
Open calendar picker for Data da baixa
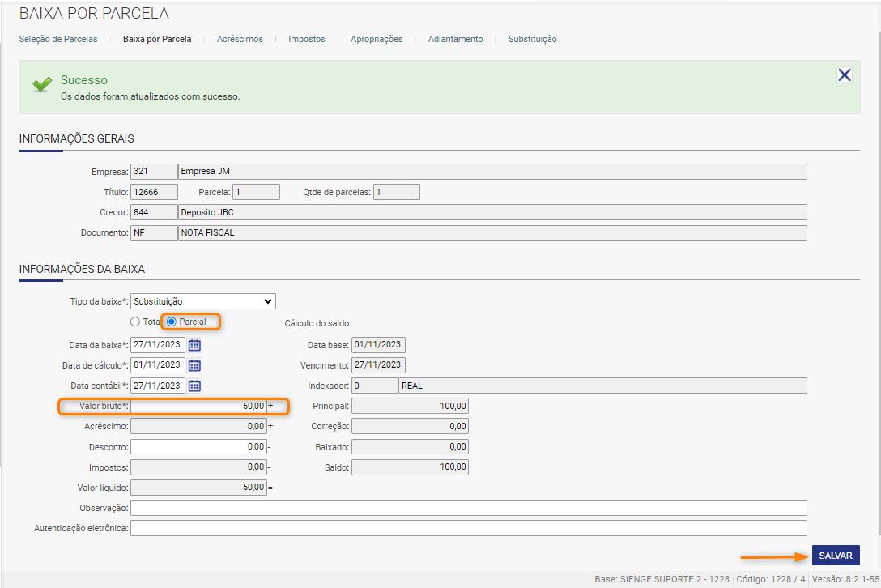pyautogui.click(x=194, y=345)
